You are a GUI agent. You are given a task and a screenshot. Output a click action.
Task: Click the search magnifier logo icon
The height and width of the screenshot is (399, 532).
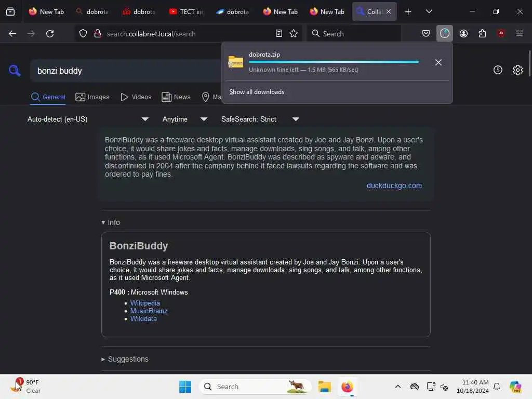point(15,71)
